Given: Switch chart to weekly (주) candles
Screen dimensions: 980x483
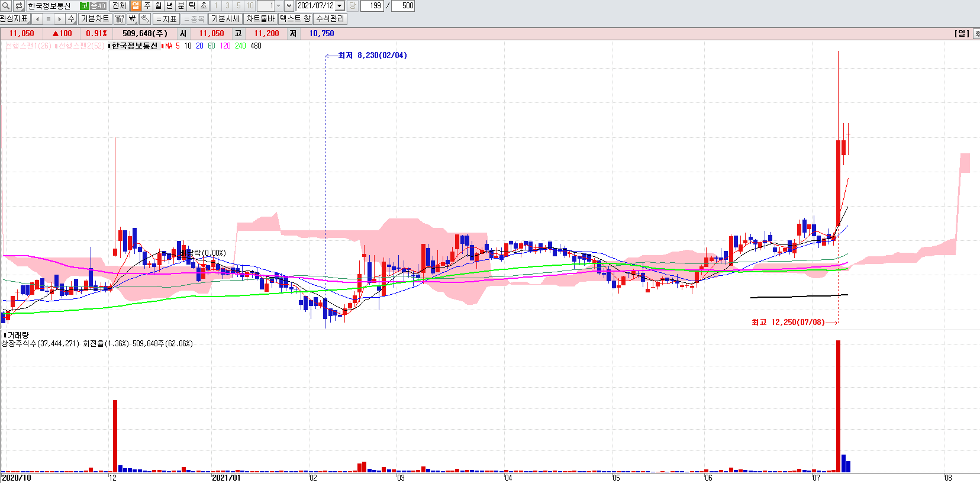Looking at the screenshot, I should pos(147,6).
